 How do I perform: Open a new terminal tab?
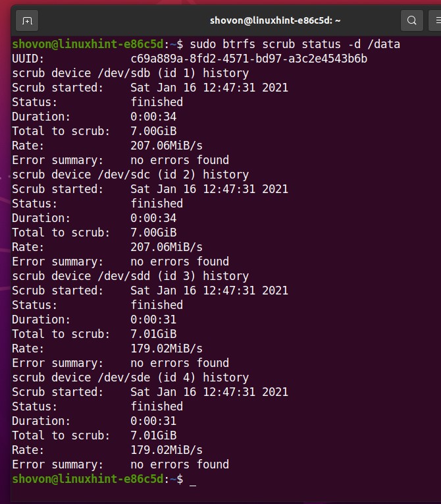(x=27, y=20)
